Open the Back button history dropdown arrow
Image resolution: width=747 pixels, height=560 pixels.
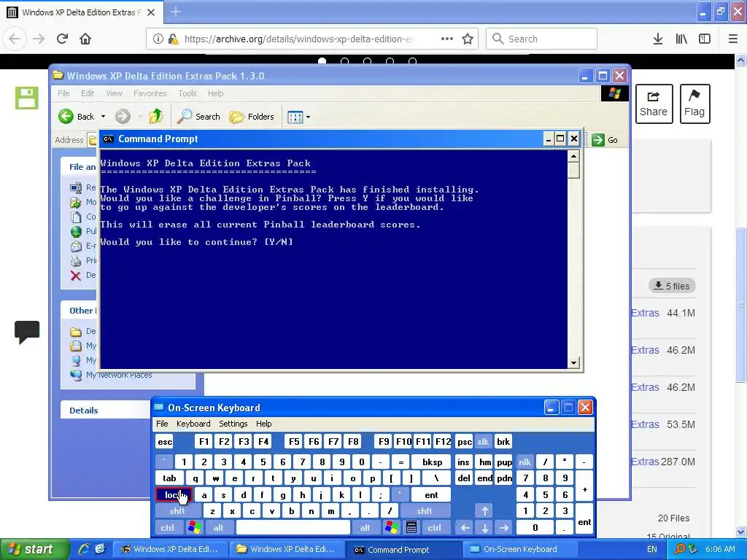pyautogui.click(x=103, y=117)
